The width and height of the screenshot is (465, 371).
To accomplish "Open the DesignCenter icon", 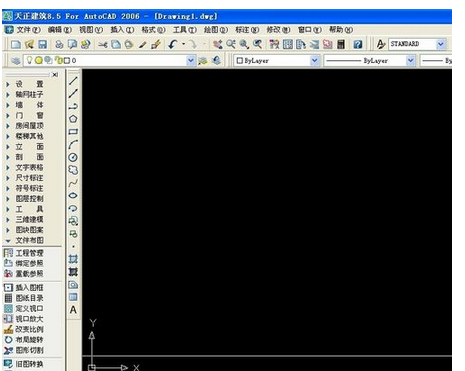I will (x=287, y=44).
